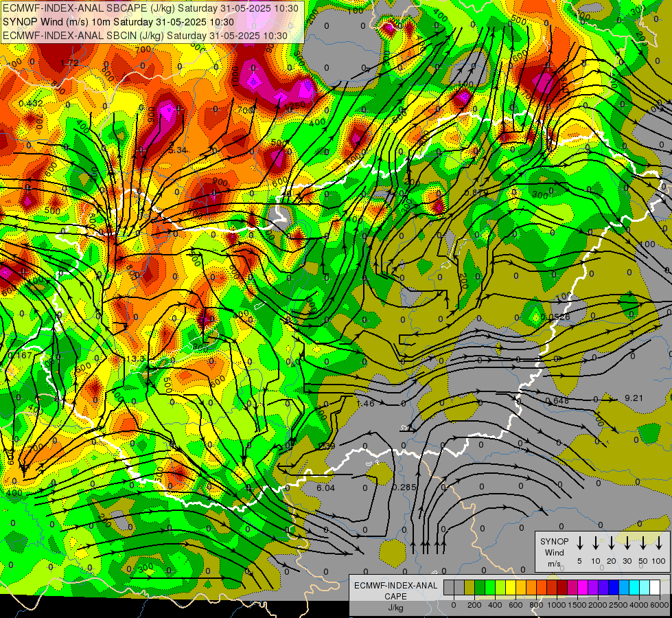Click the '0.167' value on the map

(20, 356)
